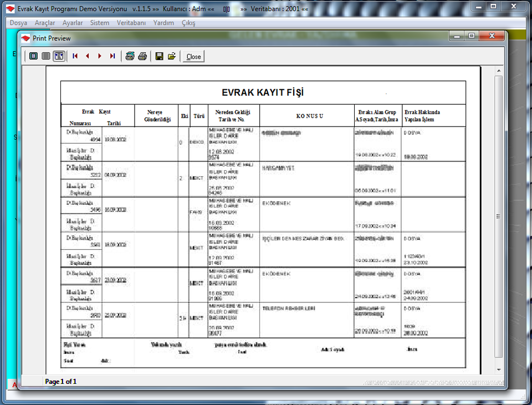Click the KONUSU column header

[x=310, y=116]
